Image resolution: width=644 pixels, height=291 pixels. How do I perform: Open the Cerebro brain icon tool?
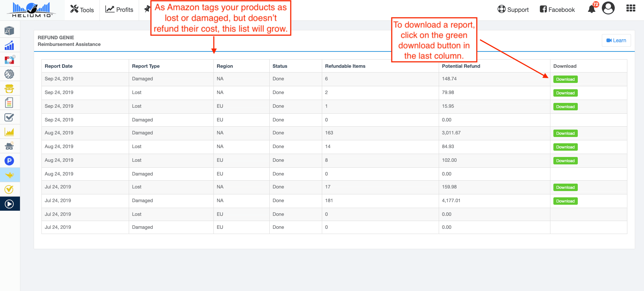coord(9,74)
